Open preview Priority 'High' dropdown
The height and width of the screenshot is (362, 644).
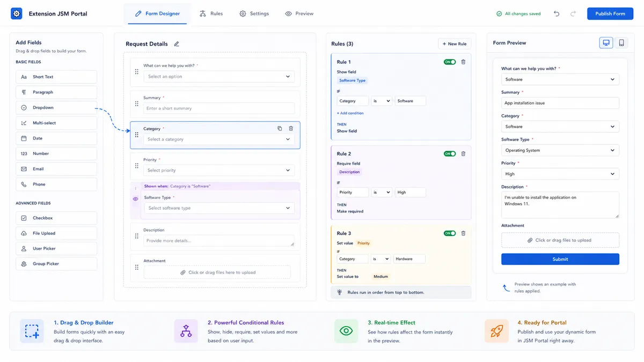(x=560, y=174)
